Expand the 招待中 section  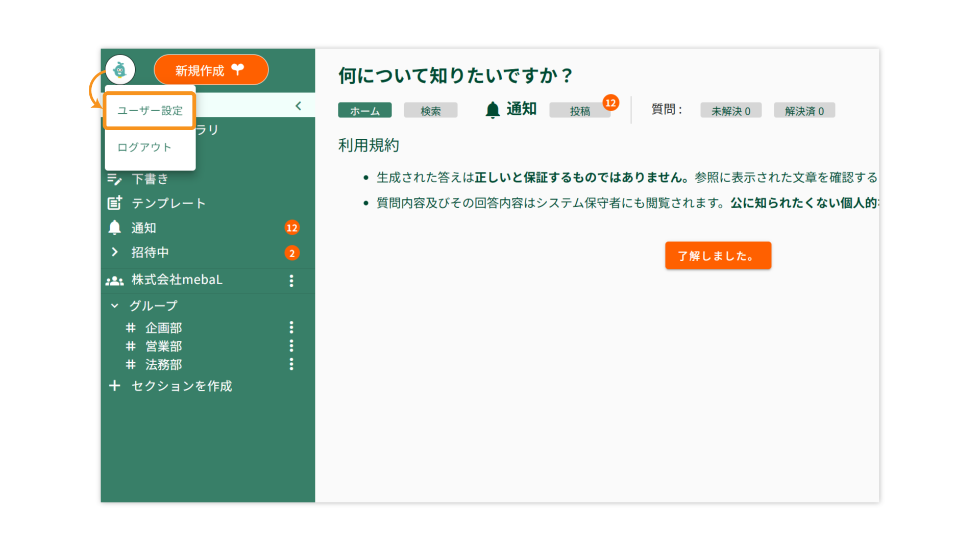[x=114, y=252]
